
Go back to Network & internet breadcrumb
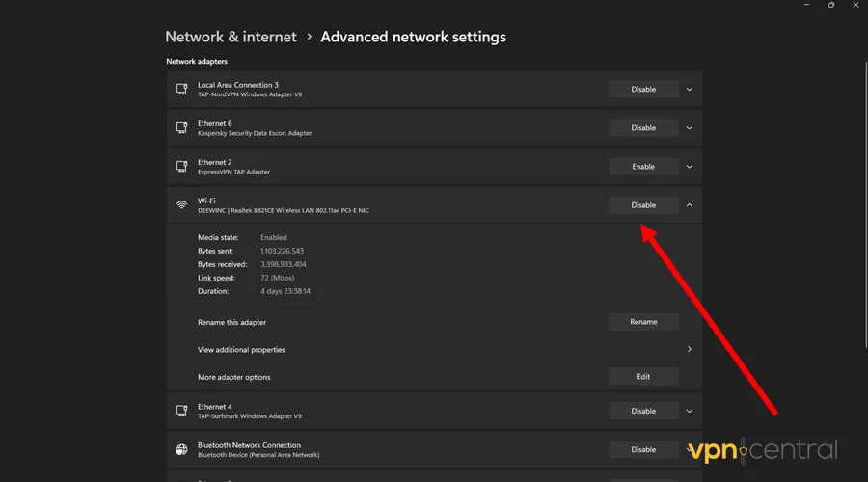point(231,37)
